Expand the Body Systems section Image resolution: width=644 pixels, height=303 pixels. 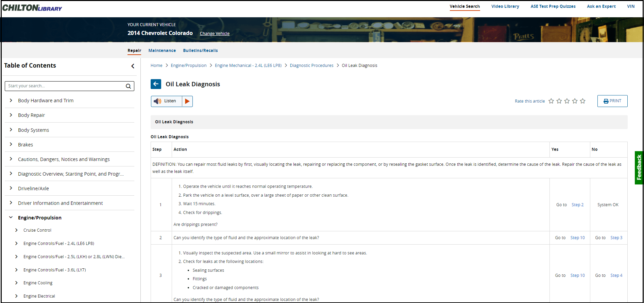[11, 129]
